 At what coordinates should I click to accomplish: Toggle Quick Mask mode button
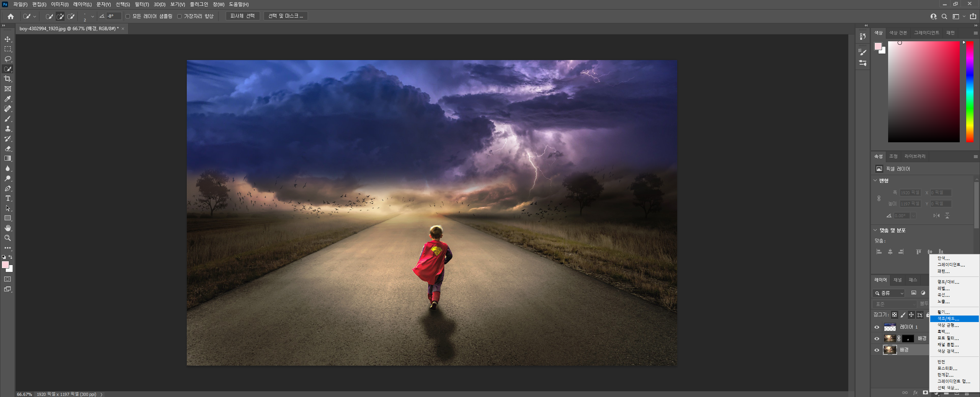(x=8, y=279)
